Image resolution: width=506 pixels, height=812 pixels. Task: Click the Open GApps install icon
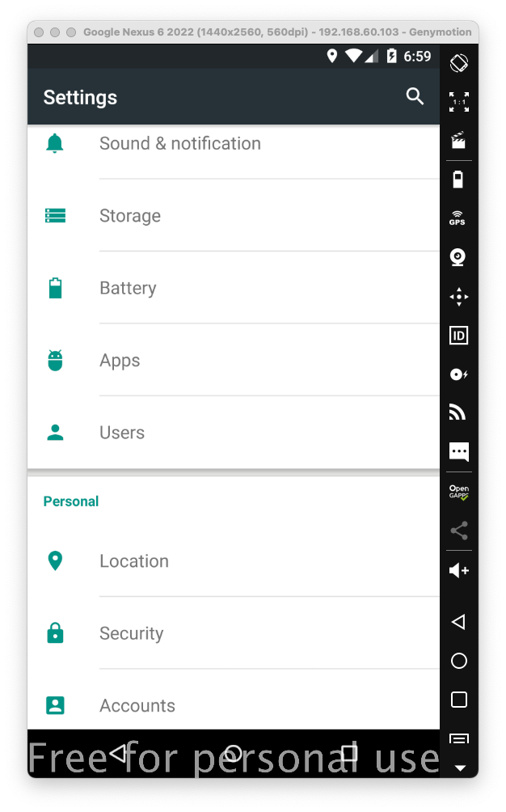[x=458, y=492]
